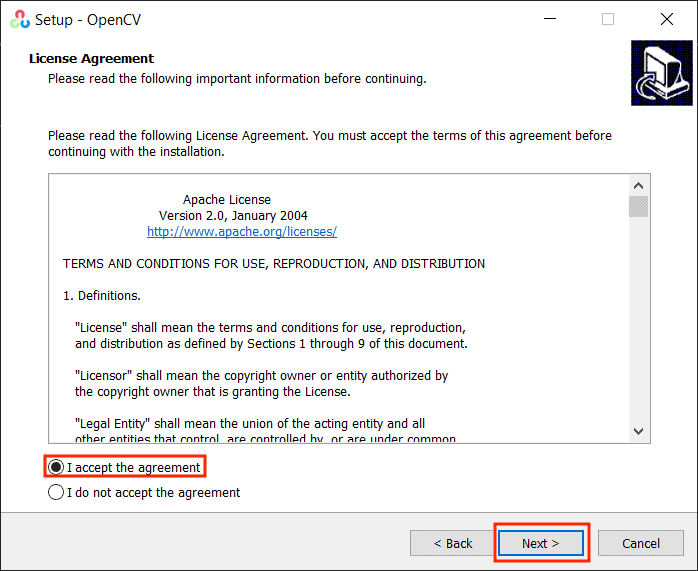This screenshot has height=571, width=698.
Task: Click the "License Agreement" page heading
Action: tap(91, 58)
